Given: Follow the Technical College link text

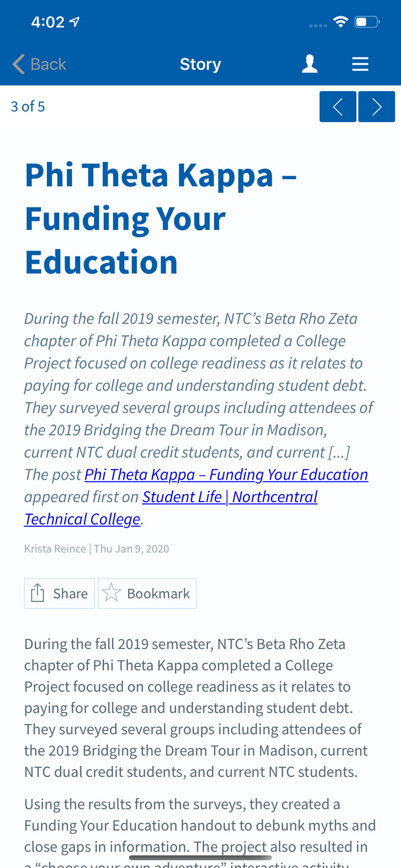Looking at the screenshot, I should point(82,519).
